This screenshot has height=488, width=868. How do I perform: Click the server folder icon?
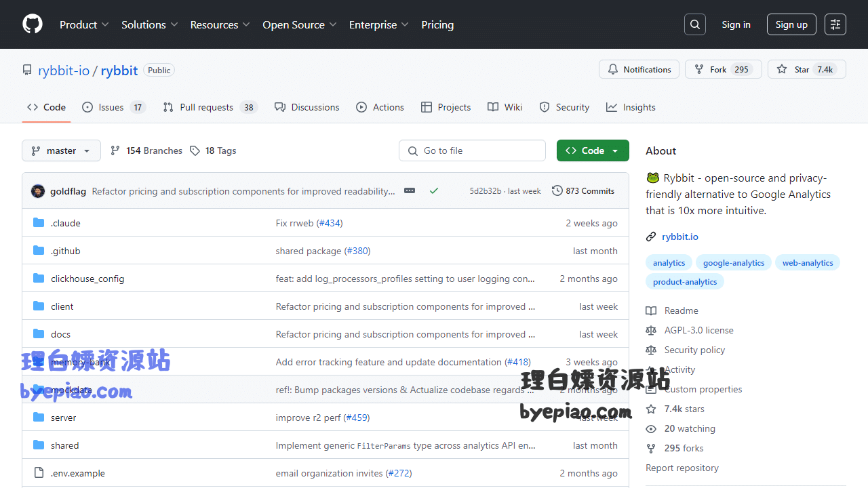point(39,418)
